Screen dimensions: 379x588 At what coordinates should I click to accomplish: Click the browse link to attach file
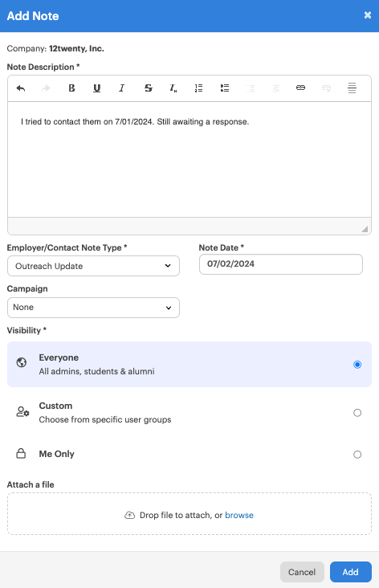pos(239,515)
